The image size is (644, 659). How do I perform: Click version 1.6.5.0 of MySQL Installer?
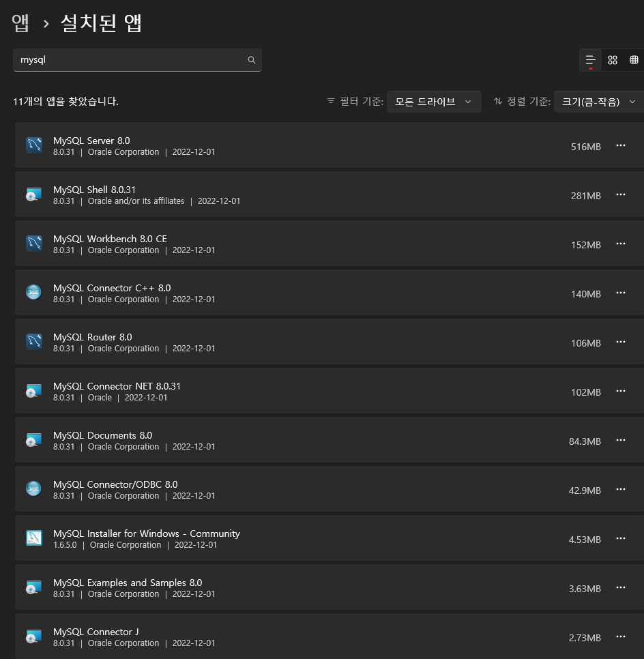click(65, 545)
